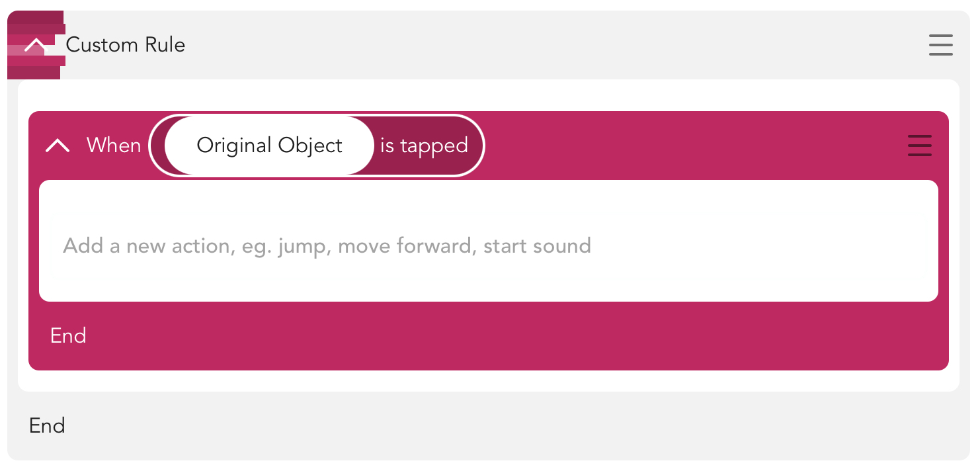Select the Original Object parameter pill
The width and height of the screenshot is (980, 471).
coord(269,146)
